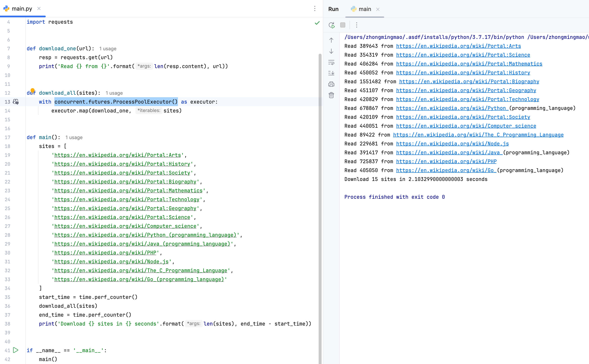Toggle scroll to end of output
Image resolution: width=589 pixels, height=364 pixels.
click(331, 73)
